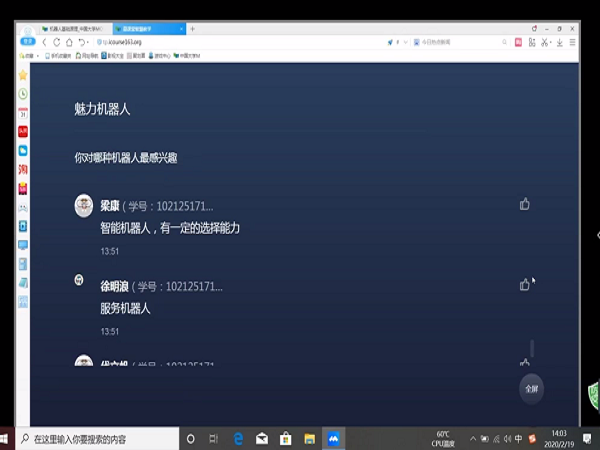Screen dimensions: 600x450
Task: Open the 影视大全 bookmark
Action: coord(112,56)
